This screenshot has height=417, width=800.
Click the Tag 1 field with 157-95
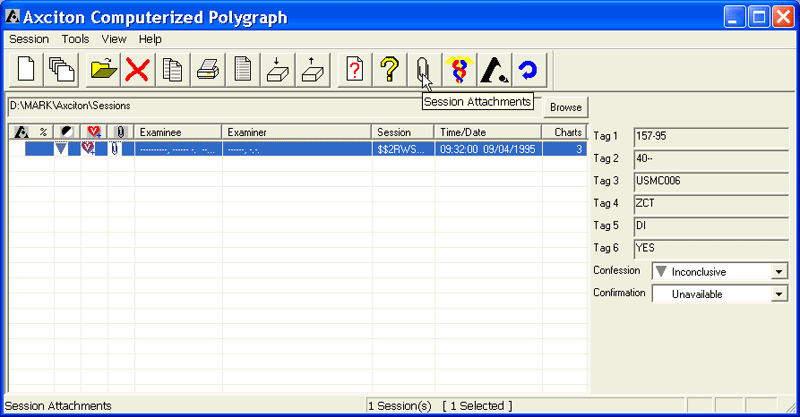711,137
